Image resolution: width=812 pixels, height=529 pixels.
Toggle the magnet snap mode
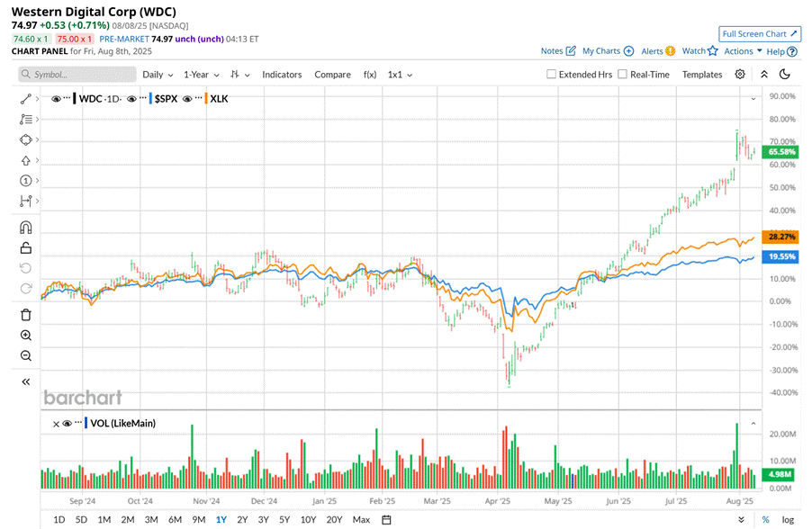point(26,228)
